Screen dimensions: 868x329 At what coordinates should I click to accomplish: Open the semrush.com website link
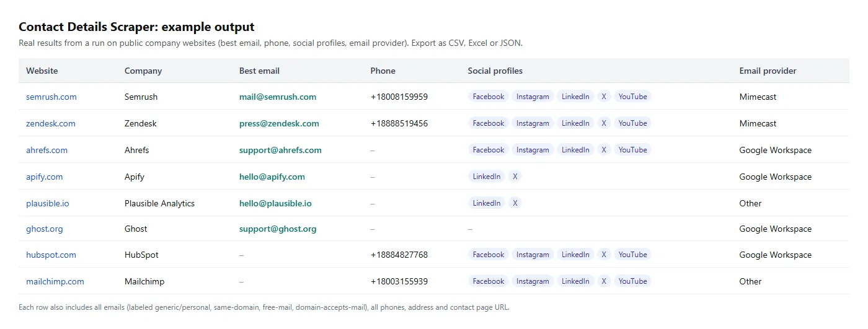pyautogui.click(x=51, y=97)
